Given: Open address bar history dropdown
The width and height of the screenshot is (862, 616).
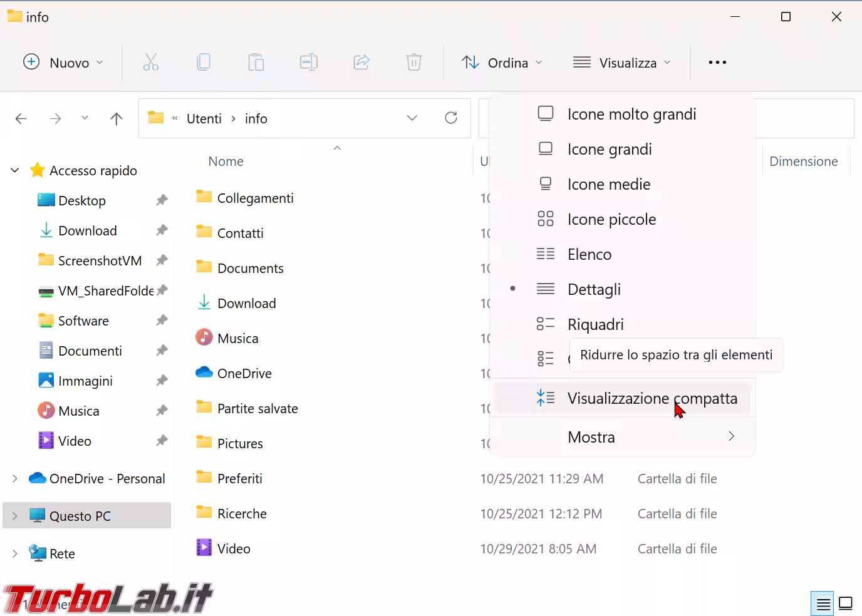Looking at the screenshot, I should (412, 118).
